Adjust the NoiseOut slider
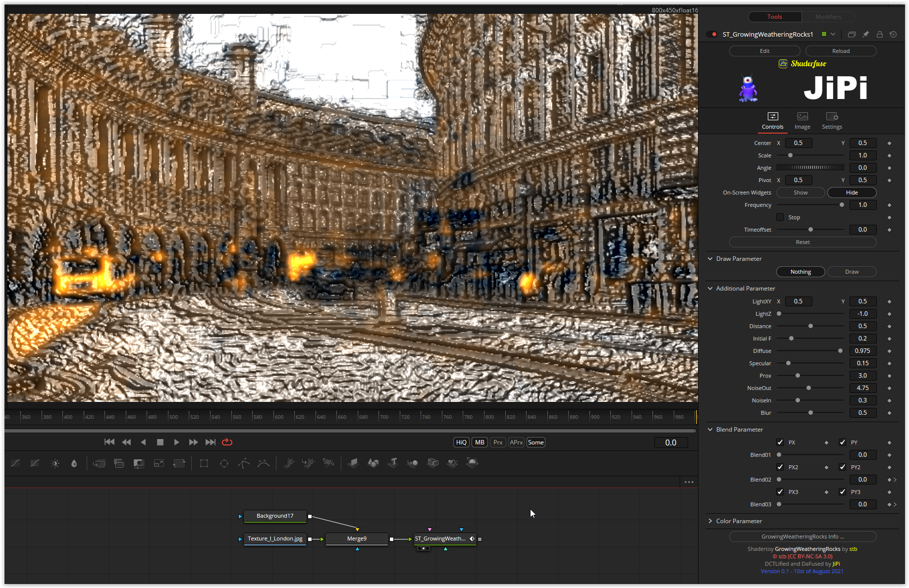The image size is (909, 588). click(810, 388)
